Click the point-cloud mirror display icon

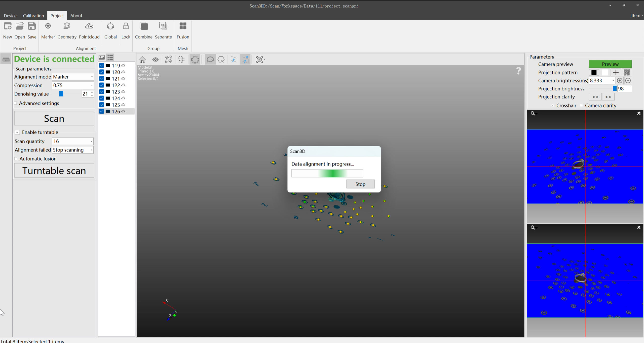(181, 60)
